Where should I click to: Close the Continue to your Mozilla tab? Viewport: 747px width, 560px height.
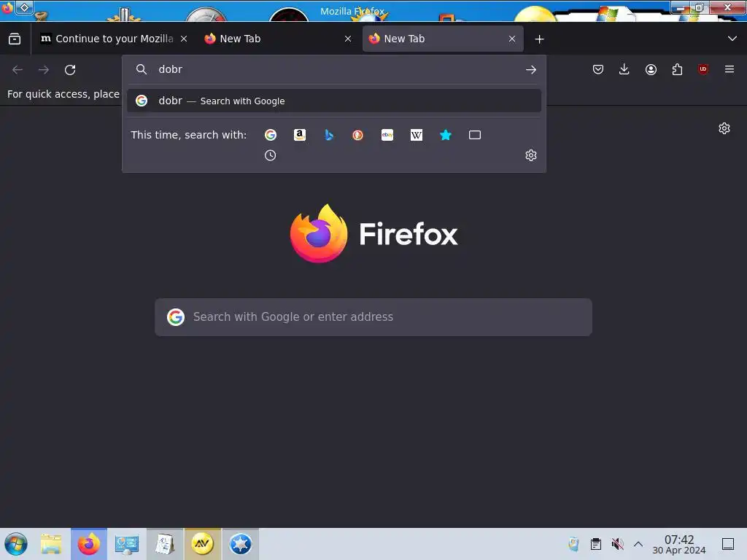[x=184, y=39]
